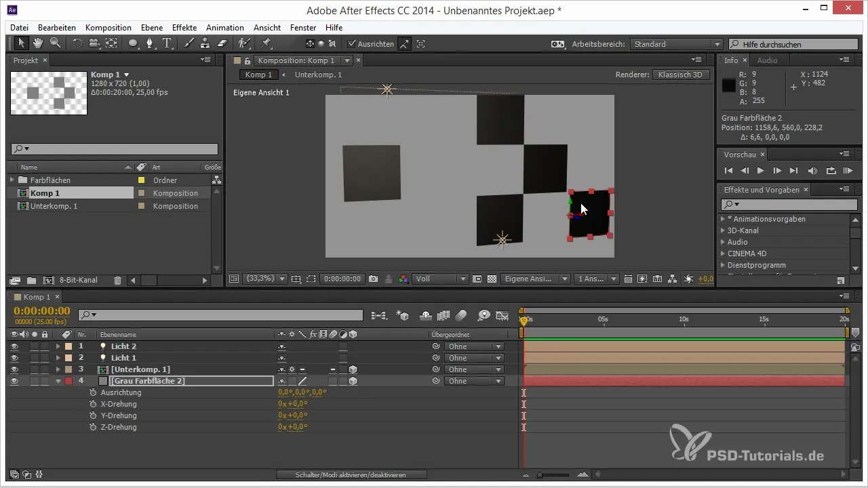The image size is (868, 488).
Task: Select the Clone Stamp tool
Action: coord(205,43)
